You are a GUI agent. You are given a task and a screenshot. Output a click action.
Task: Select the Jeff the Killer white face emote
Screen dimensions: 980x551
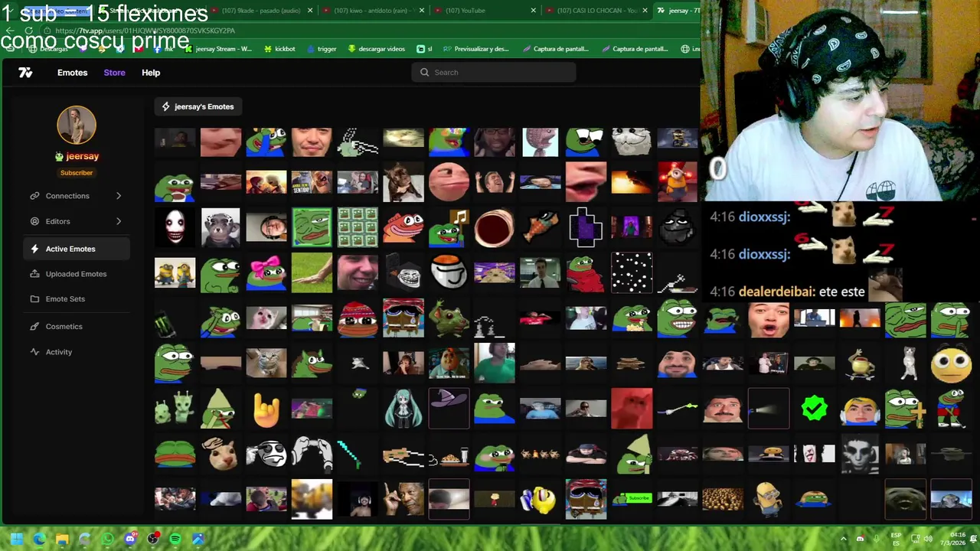175,227
